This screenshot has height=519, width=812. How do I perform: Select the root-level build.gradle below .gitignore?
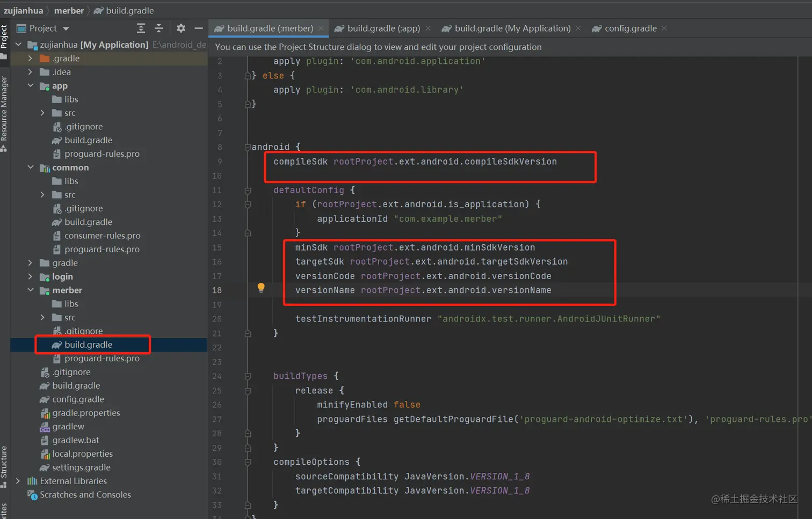pyautogui.click(x=76, y=386)
